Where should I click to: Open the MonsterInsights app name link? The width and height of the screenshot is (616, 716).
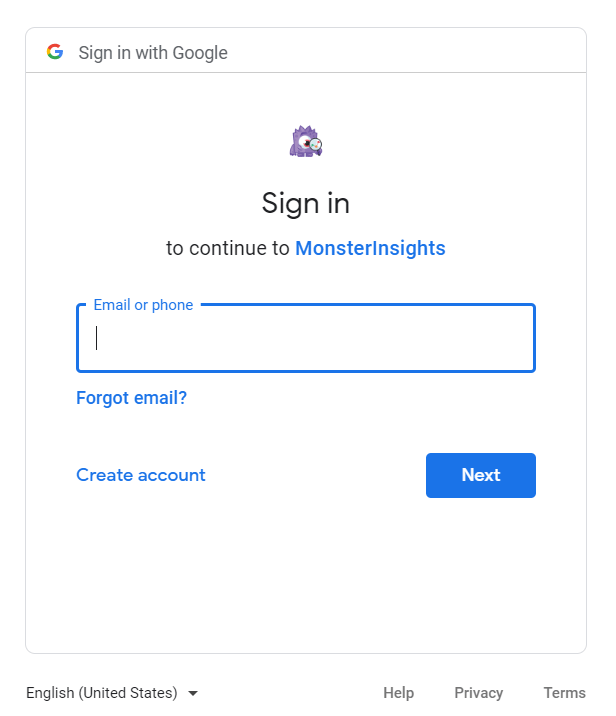(x=370, y=248)
